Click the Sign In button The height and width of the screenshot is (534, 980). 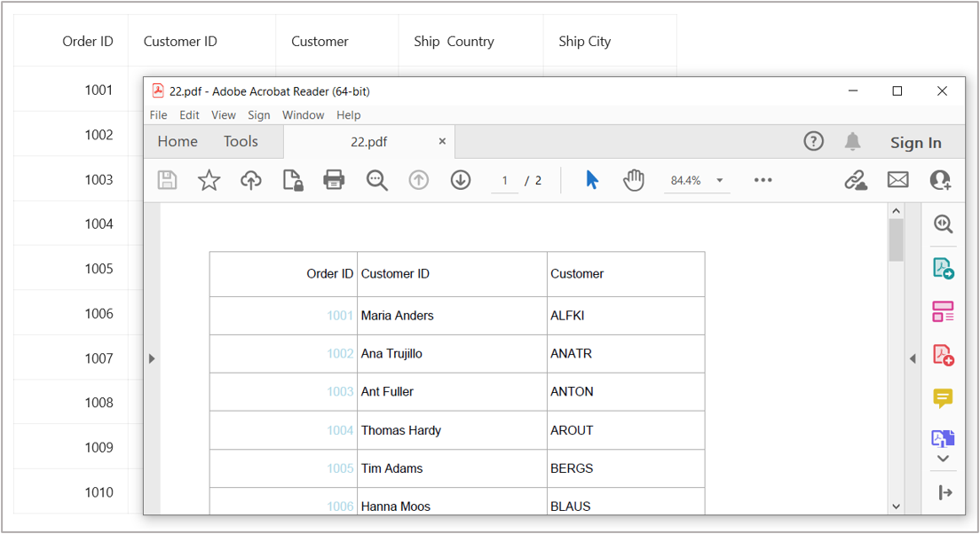[915, 143]
